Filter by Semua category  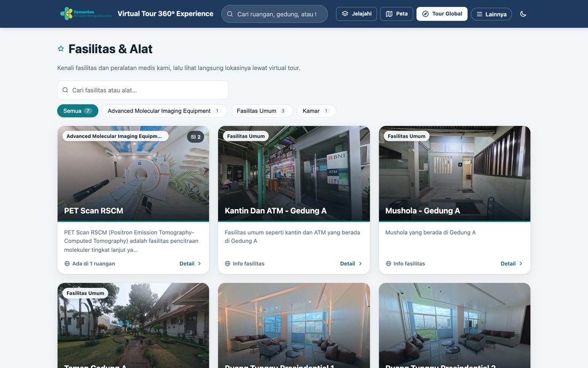(78, 111)
